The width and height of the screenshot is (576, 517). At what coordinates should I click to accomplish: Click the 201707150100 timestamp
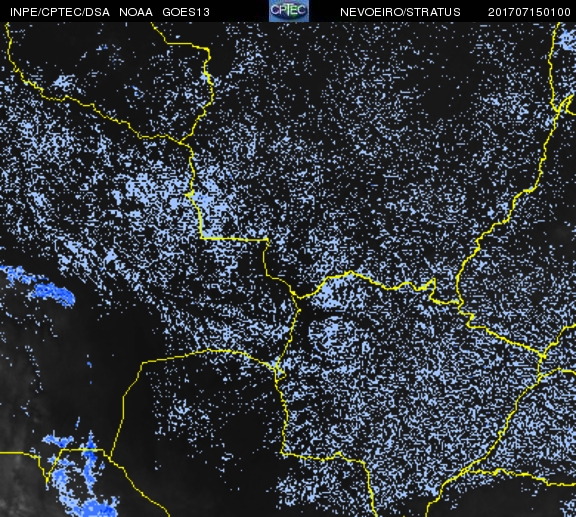[x=529, y=12]
